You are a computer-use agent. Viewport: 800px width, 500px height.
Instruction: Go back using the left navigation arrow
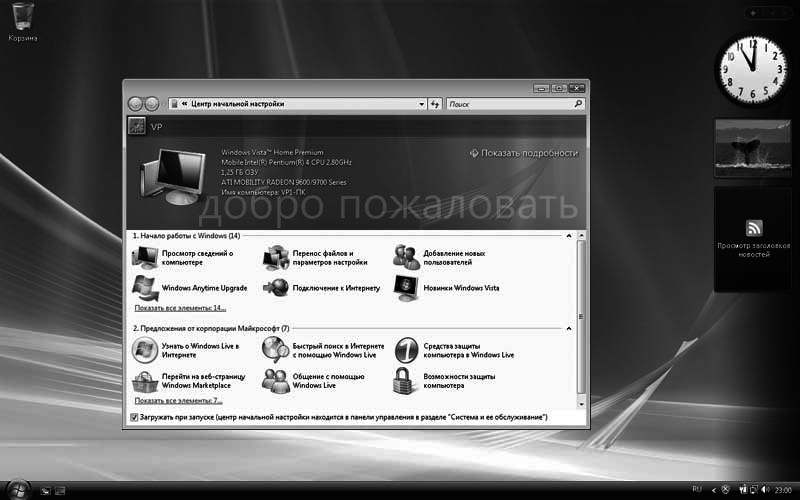(x=135, y=104)
